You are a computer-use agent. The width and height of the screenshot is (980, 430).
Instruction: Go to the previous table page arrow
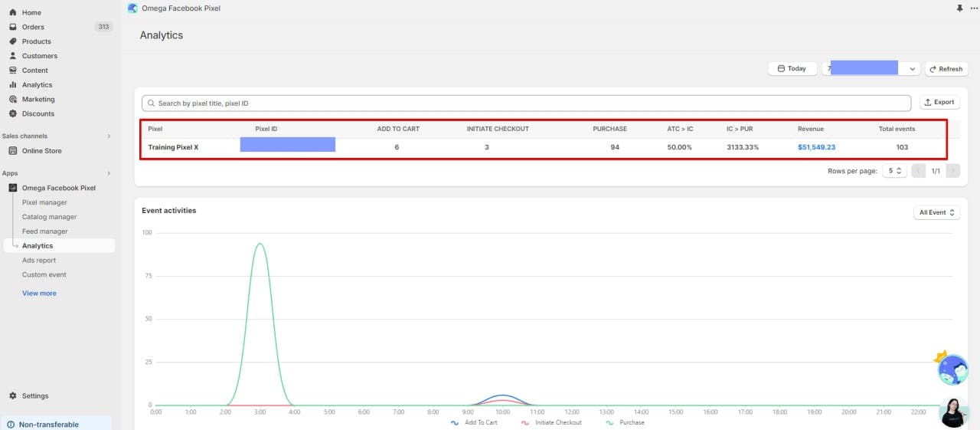(x=918, y=171)
